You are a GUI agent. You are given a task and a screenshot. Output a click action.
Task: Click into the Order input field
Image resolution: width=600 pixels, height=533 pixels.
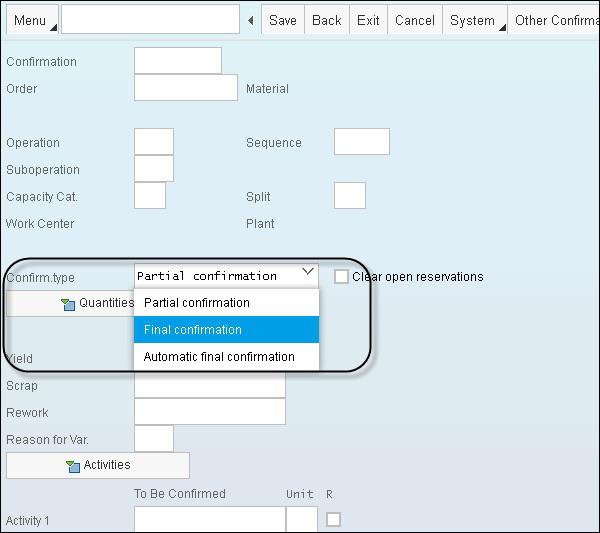[186, 88]
